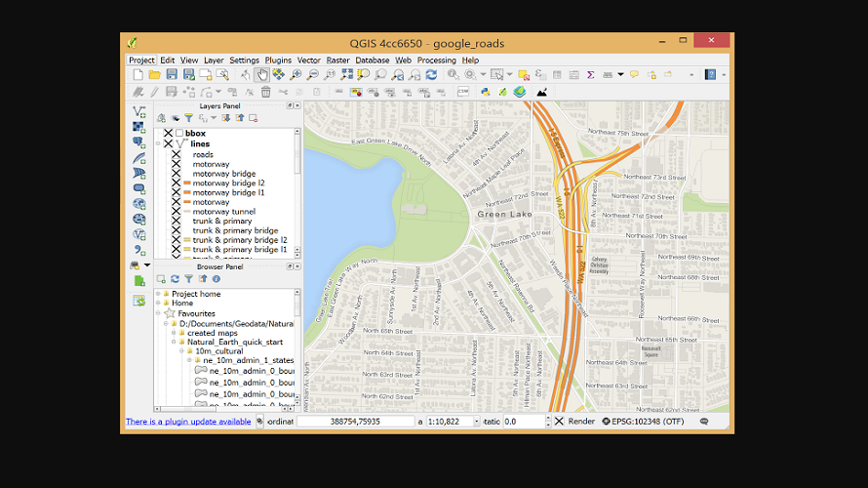Open the Layer menu
Viewport: 868px width, 488px height.
coord(214,60)
